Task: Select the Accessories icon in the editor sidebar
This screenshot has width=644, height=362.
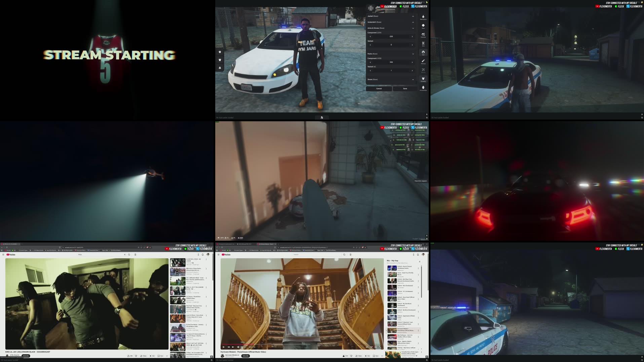Action: [423, 88]
